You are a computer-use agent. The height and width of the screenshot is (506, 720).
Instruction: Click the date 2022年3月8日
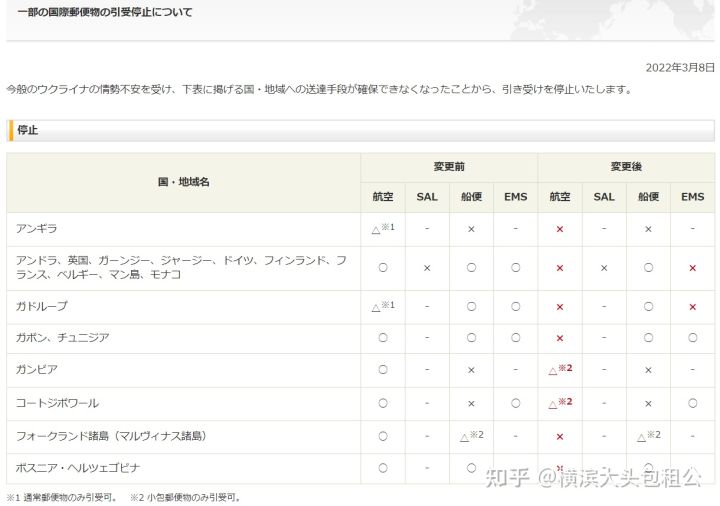[680, 68]
